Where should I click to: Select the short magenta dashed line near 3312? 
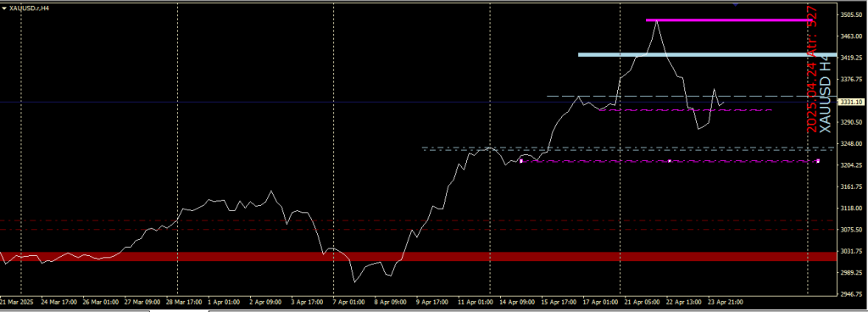click(x=685, y=110)
